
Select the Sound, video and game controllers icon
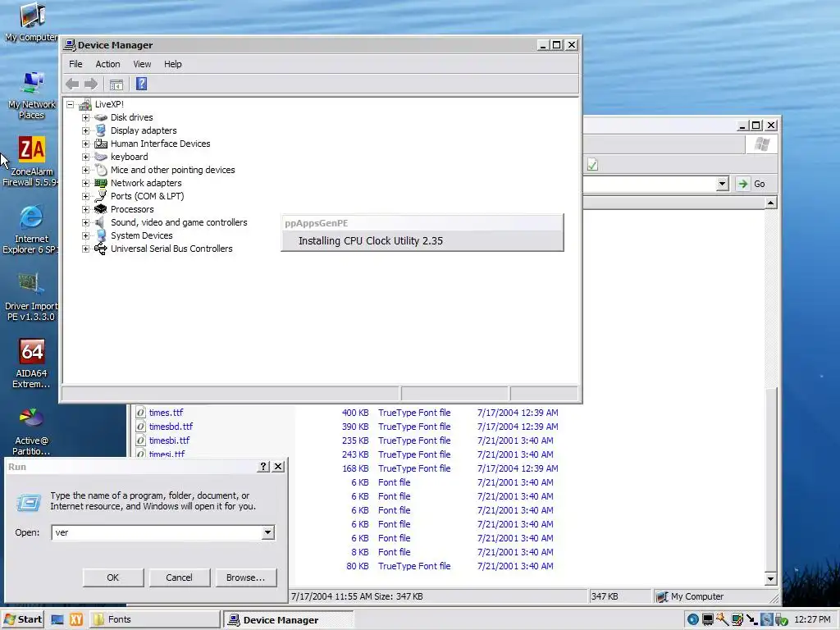click(99, 222)
